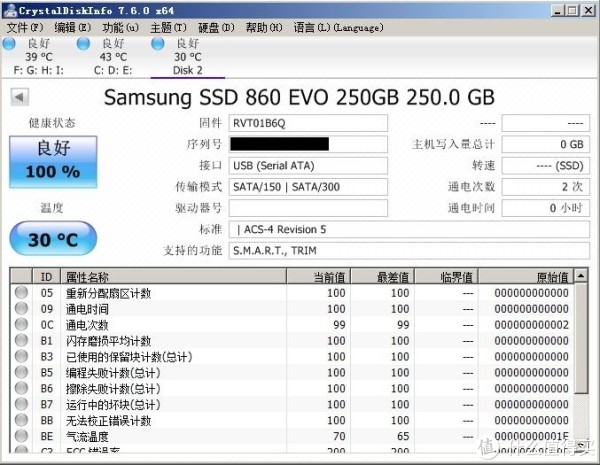The width and height of the screenshot is (600, 465).
Task: Click the 原始值 column header
Action: (x=526, y=276)
